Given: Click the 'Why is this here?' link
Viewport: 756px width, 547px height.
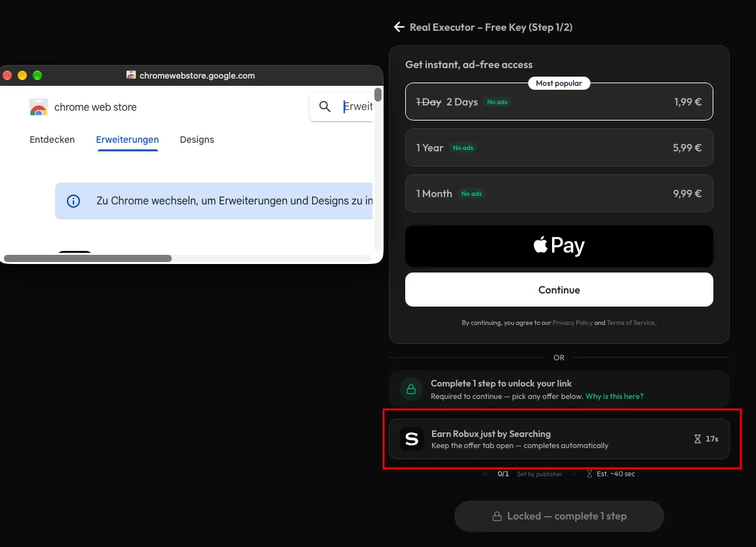Looking at the screenshot, I should click(614, 396).
